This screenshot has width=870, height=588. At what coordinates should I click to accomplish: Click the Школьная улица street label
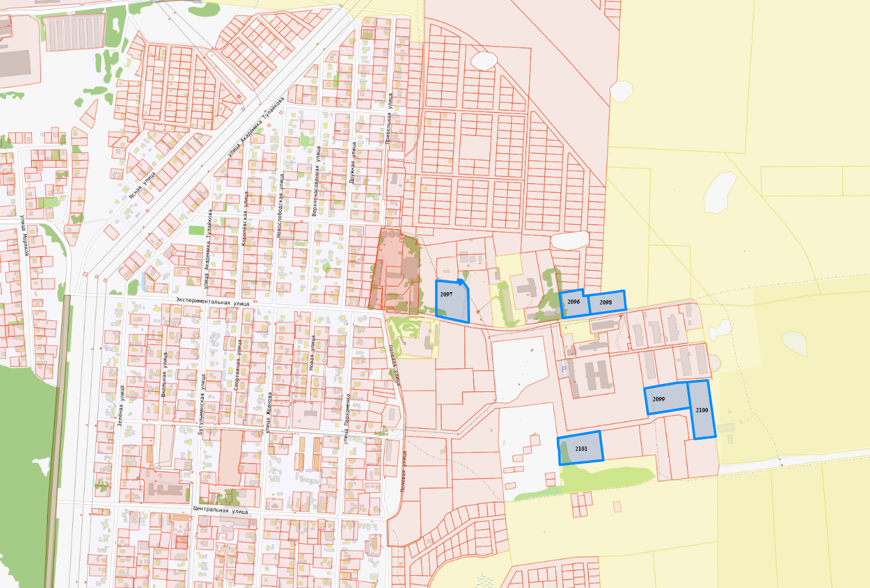(x=164, y=374)
